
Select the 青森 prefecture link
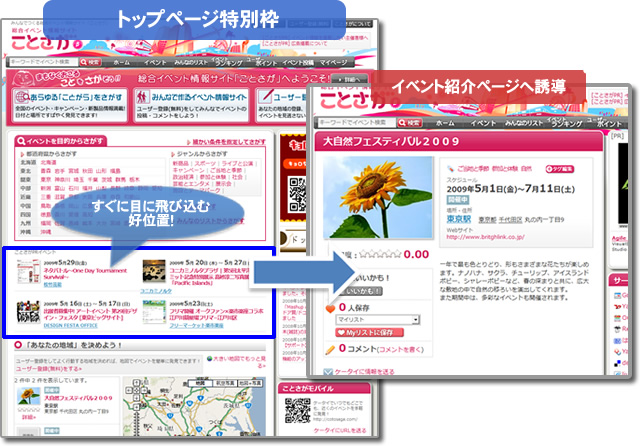pyautogui.click(x=46, y=171)
